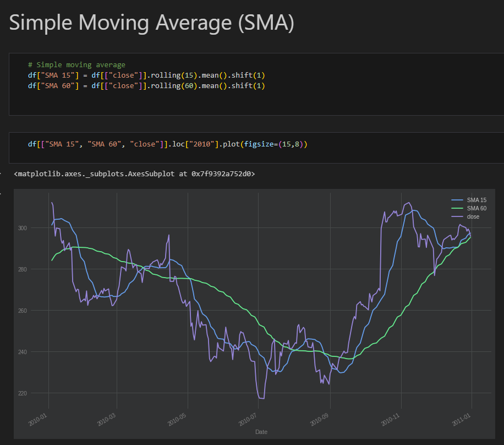This screenshot has height=445, width=504.
Task: Click the "Date" x-axis title
Action: click(261, 432)
